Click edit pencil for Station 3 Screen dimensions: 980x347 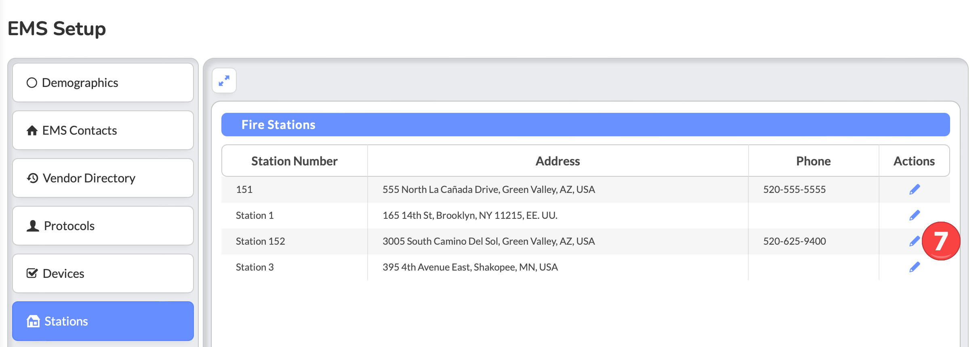point(915,267)
